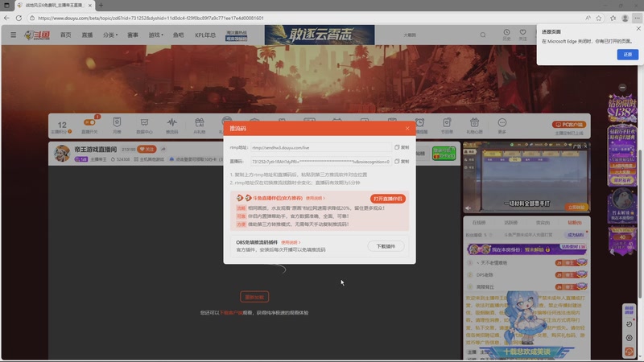Switch to the 贵宾 tab

coord(543,223)
